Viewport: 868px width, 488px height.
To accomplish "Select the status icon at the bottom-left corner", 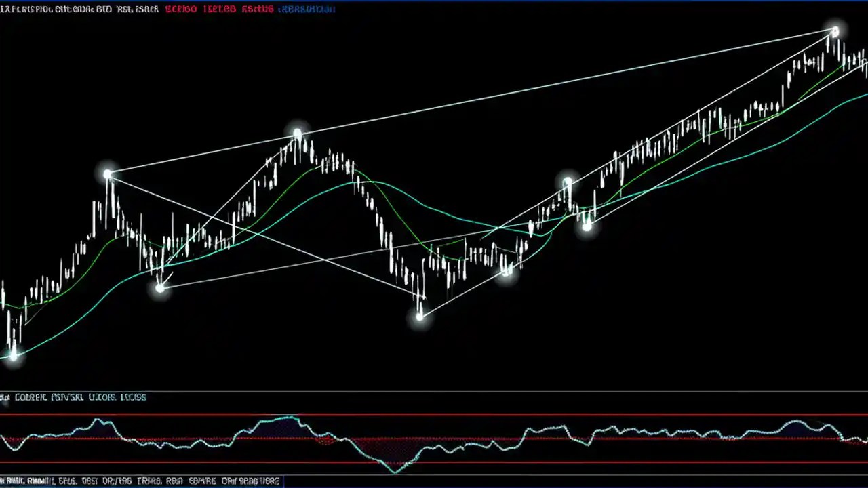I will coord(5,481).
